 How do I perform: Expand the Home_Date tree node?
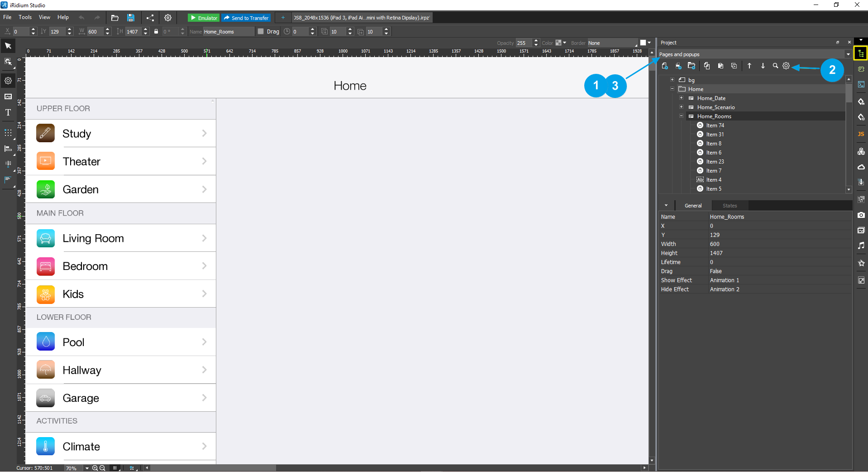682,98
